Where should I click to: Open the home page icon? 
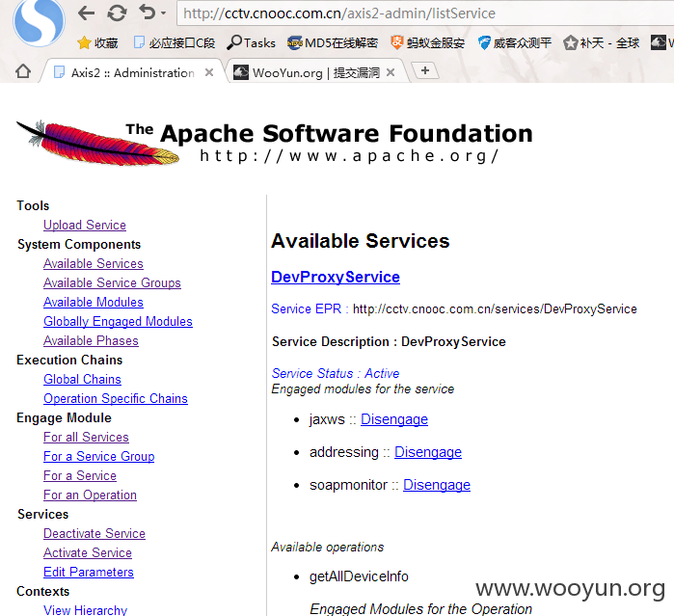coord(23,71)
